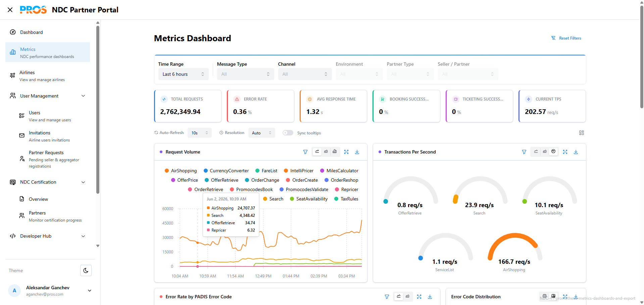
Task: Click the Request Volume filter icon
Action: 305,152
